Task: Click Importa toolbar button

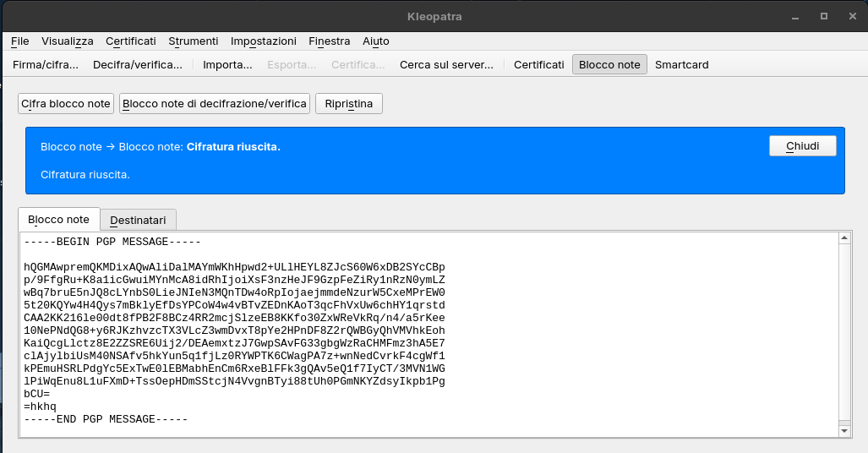Action: (x=227, y=64)
